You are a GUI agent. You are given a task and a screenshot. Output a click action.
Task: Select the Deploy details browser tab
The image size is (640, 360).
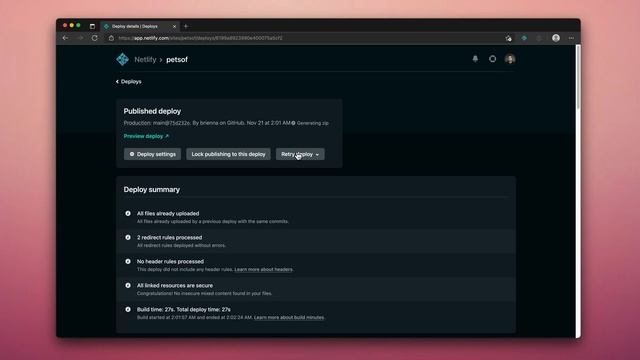(139, 26)
